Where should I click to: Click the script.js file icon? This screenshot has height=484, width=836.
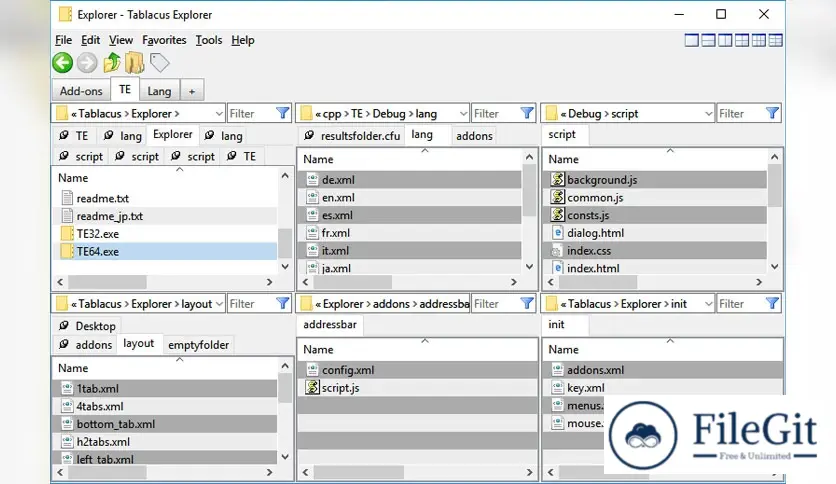[x=312, y=387]
